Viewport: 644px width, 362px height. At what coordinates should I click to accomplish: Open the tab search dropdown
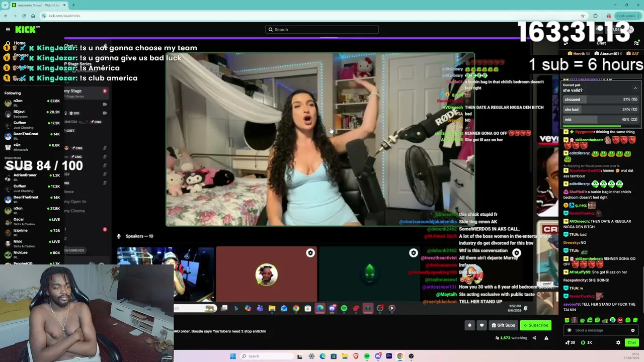(5, 5)
